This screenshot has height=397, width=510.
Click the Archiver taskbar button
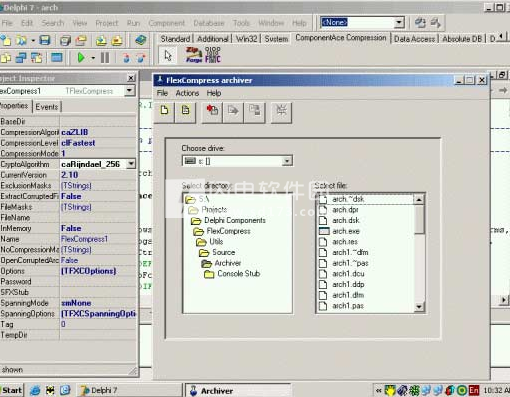(x=238, y=390)
